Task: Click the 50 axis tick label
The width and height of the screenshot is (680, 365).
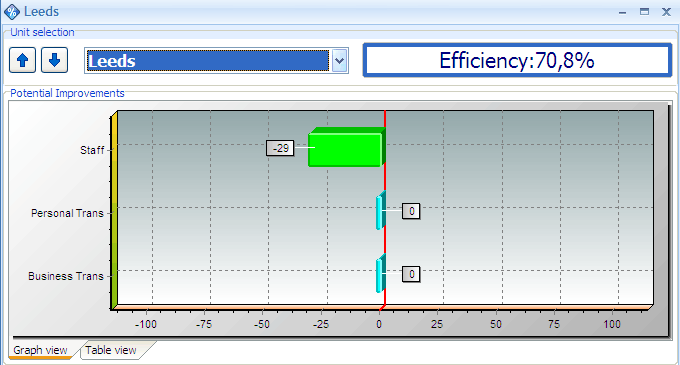Action: 496,324
